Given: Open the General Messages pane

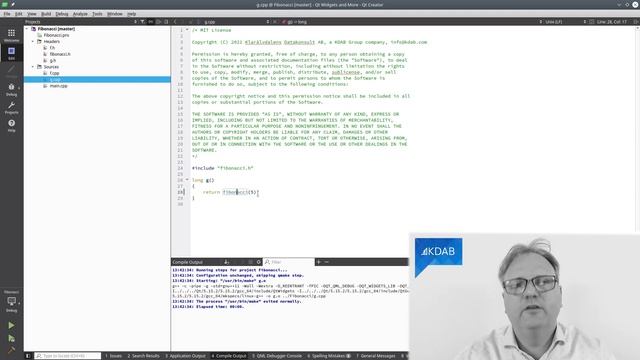Looking at the screenshot, I should (x=376, y=356).
